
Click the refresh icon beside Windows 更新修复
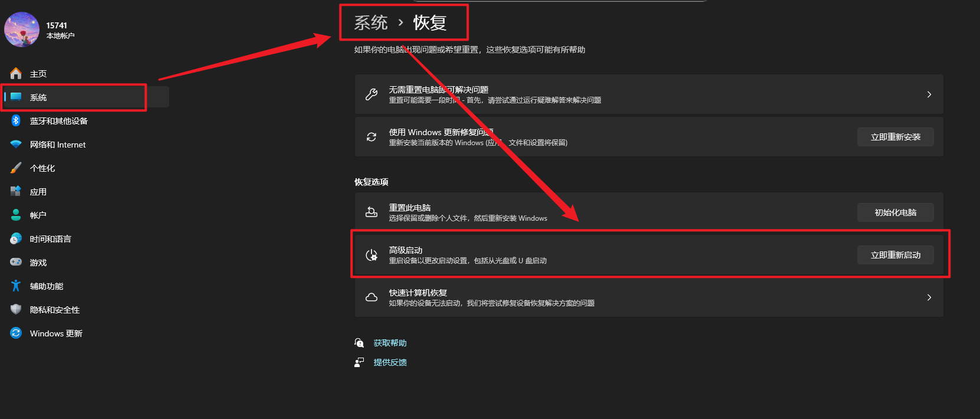click(371, 137)
